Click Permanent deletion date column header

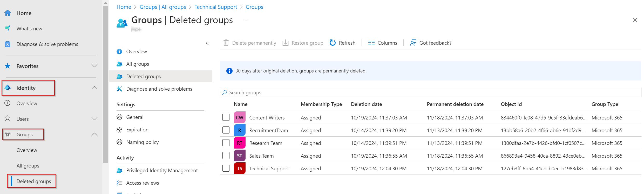[x=455, y=104]
